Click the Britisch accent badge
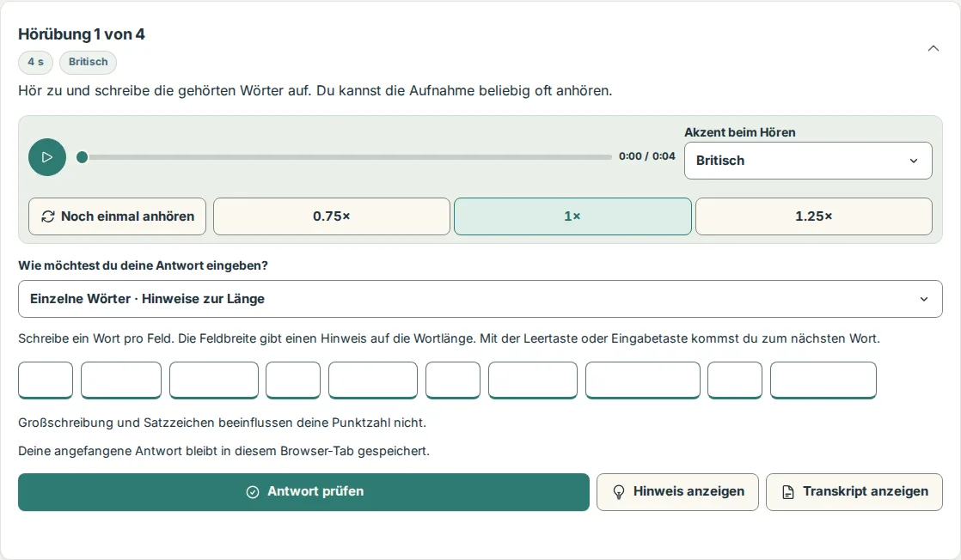This screenshot has width=961, height=560. (x=88, y=62)
